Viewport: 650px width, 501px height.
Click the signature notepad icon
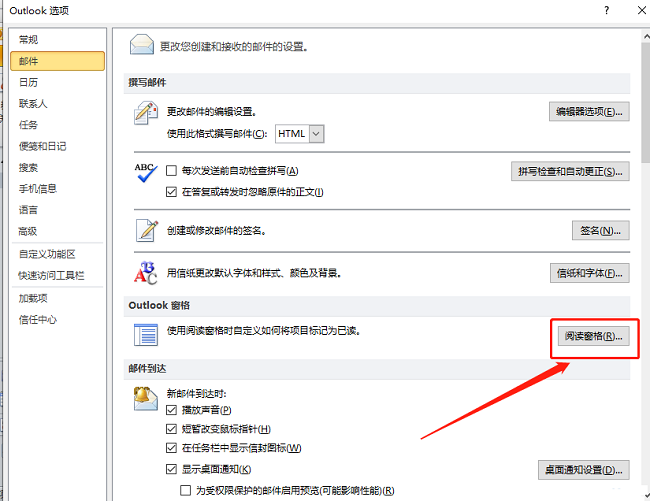(x=147, y=230)
